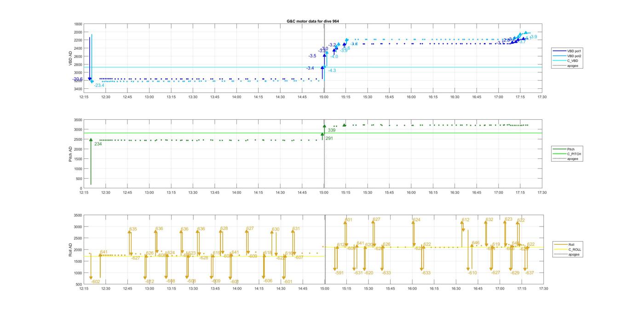
Task: Click the '234' pitch data label
Action: [x=98, y=144]
